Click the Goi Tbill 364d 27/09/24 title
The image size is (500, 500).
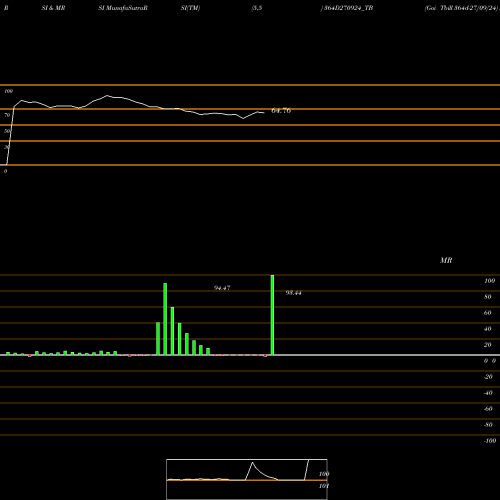click(462, 8)
